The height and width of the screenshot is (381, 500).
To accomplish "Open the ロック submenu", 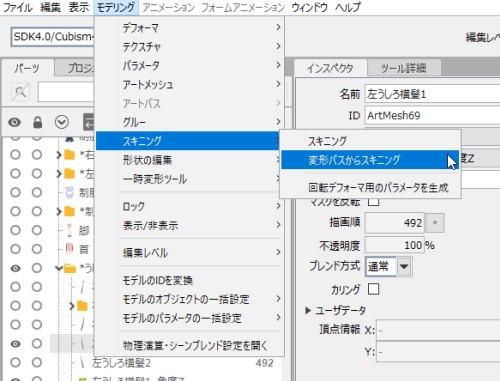I will pyautogui.click(x=189, y=206).
